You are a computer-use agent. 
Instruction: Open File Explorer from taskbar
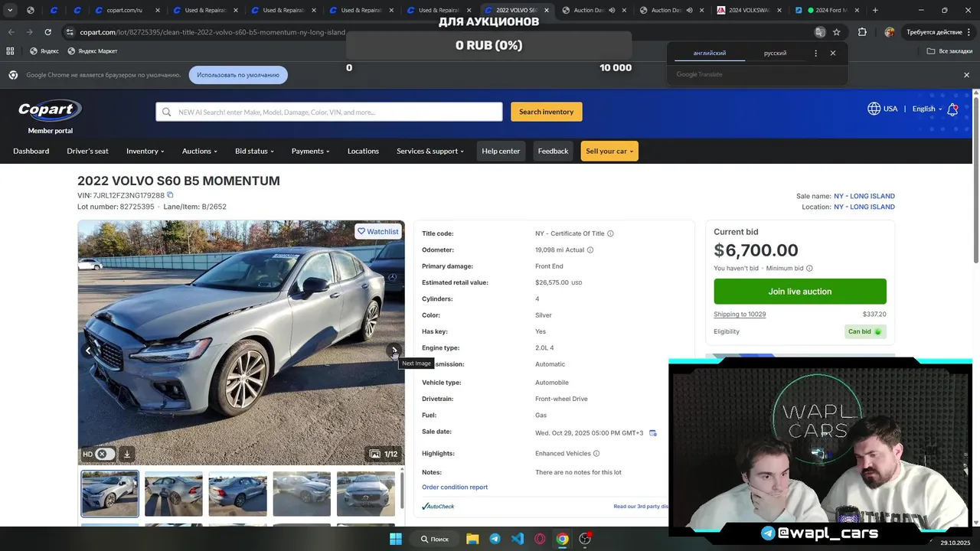[x=472, y=539]
